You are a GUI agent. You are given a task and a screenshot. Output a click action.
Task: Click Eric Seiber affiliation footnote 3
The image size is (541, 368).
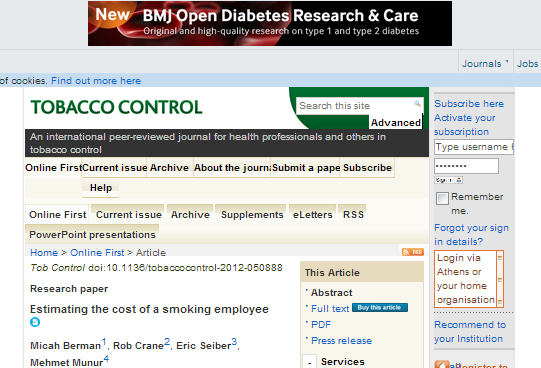point(234,342)
